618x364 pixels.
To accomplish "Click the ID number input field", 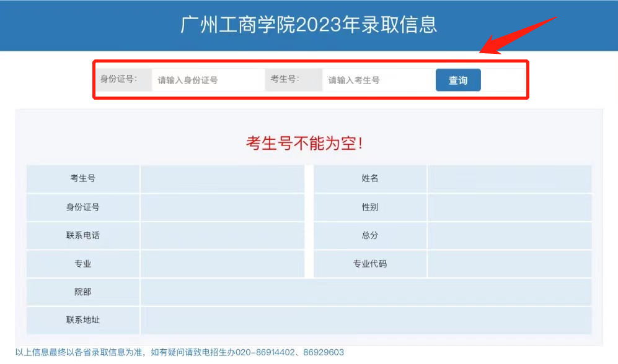I will (208, 80).
